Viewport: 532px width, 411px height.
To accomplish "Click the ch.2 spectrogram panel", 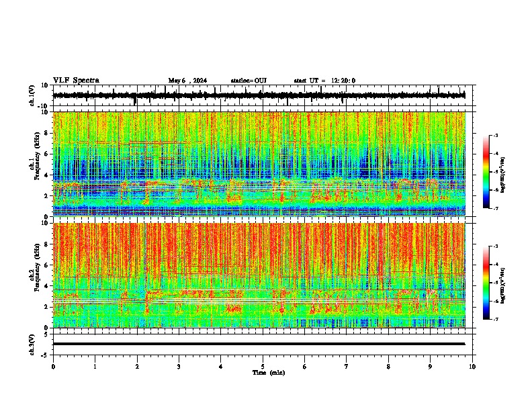I will click(259, 275).
